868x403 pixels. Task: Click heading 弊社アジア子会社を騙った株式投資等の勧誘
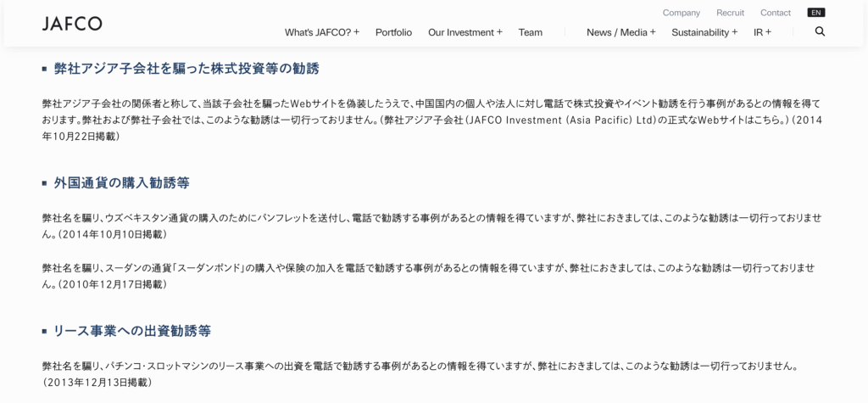186,69
